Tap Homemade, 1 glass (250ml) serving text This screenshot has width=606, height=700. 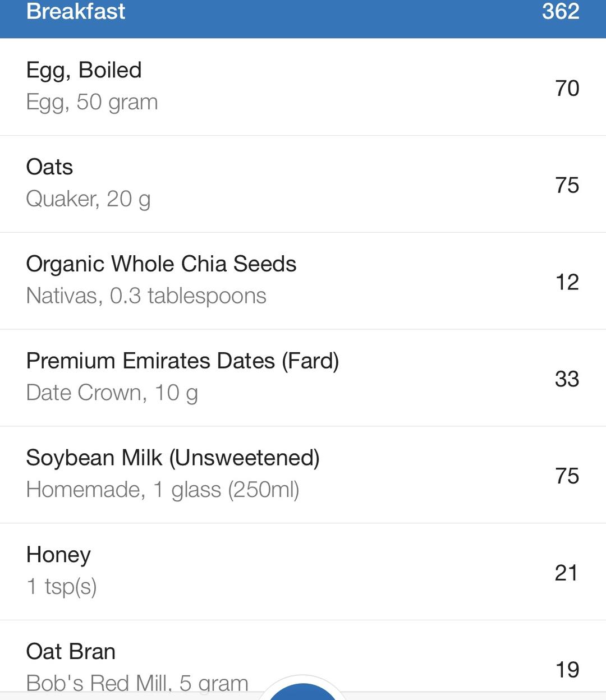coord(163,490)
